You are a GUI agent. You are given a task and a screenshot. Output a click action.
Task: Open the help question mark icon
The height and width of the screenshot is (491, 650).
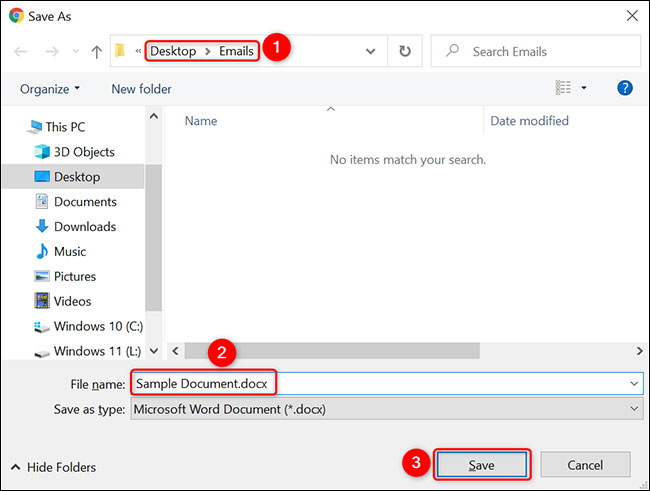coord(625,88)
